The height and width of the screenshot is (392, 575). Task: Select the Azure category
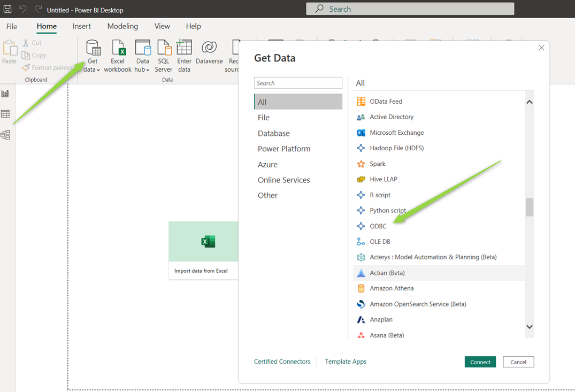298,165
